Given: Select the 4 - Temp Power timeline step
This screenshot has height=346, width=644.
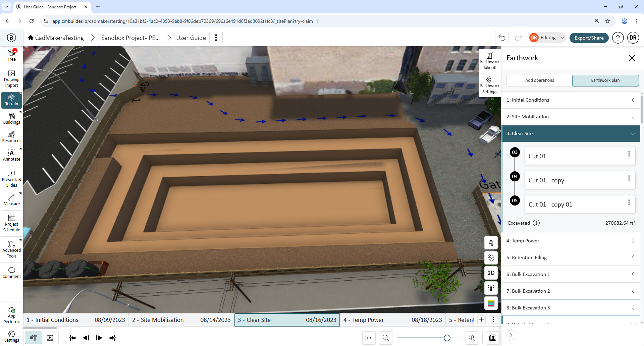Looking at the screenshot, I should (x=393, y=320).
